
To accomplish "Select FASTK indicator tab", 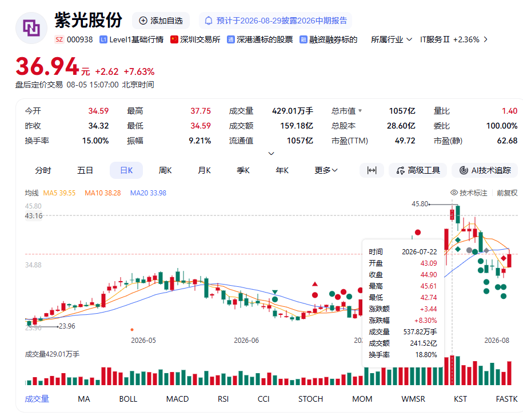I will (x=506, y=399).
